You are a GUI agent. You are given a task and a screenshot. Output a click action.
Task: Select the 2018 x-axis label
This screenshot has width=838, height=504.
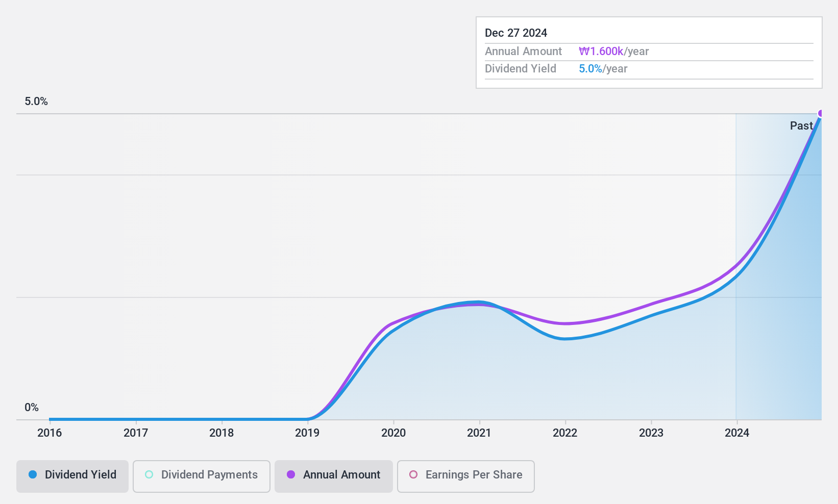click(x=221, y=433)
